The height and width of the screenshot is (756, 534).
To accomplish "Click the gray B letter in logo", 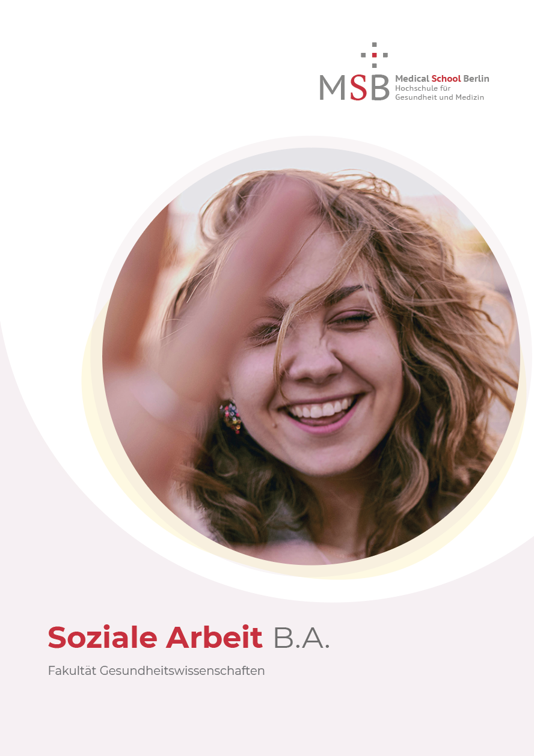I will click(380, 87).
